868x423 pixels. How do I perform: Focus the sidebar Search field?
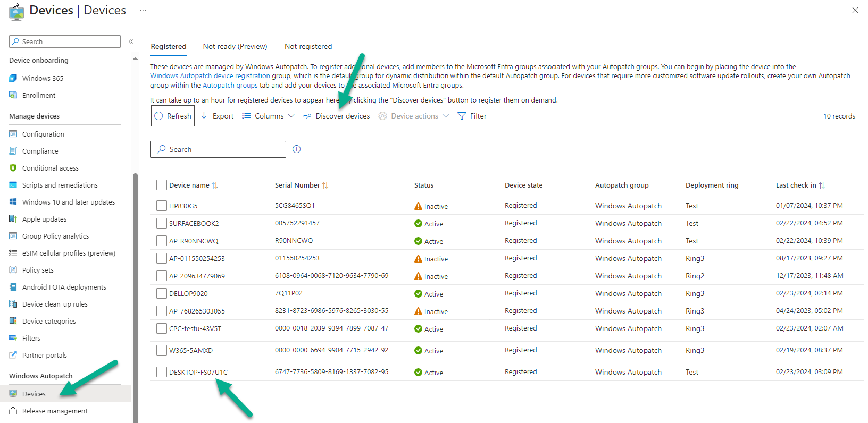click(65, 41)
